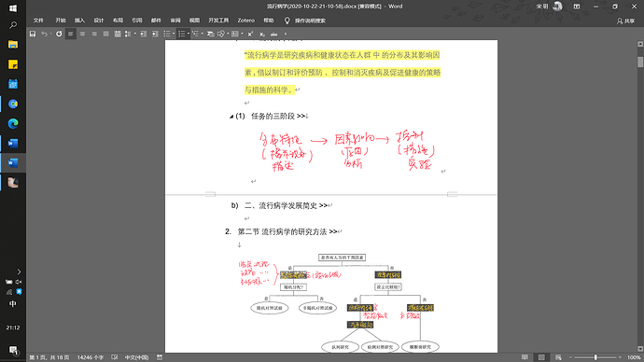This screenshot has width=644, height=362.
Task: Open ribbon display options icon in title bar
Action: [577, 7]
